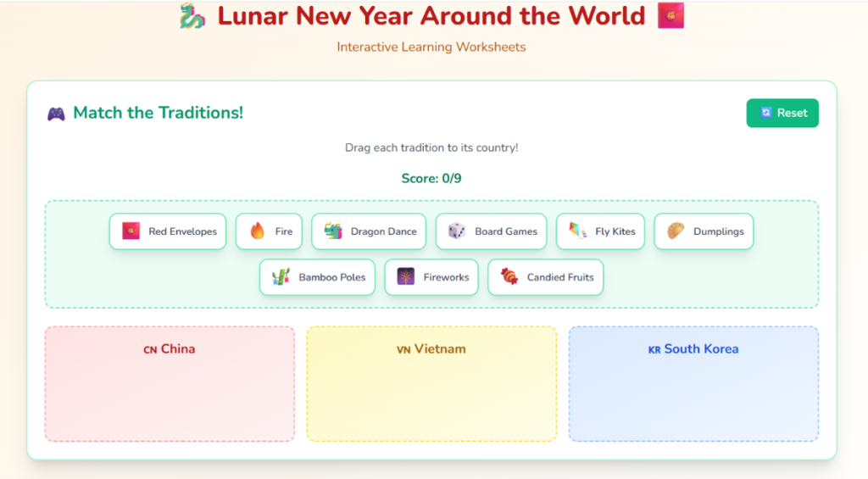The width and height of the screenshot is (868, 479).
Task: Click the Lunar New Year Around the World title
Action: pos(431,16)
